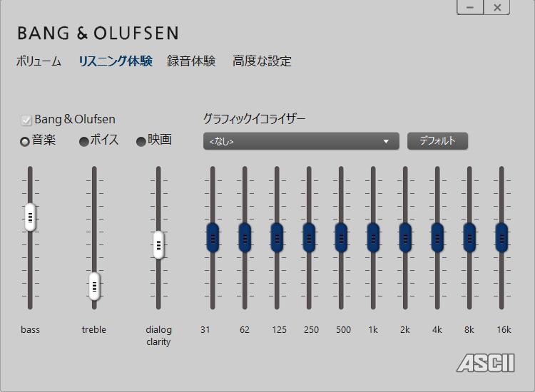Screen dimensions: 535x392
Task: Click the 'bass' label text
Action: [31, 329]
